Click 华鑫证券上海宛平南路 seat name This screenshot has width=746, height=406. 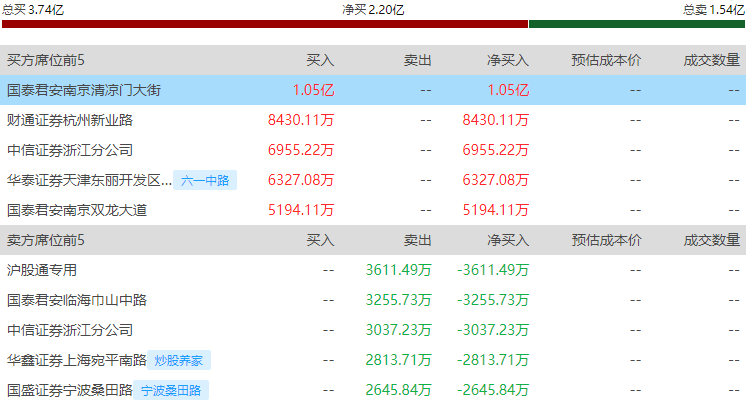tap(77, 360)
